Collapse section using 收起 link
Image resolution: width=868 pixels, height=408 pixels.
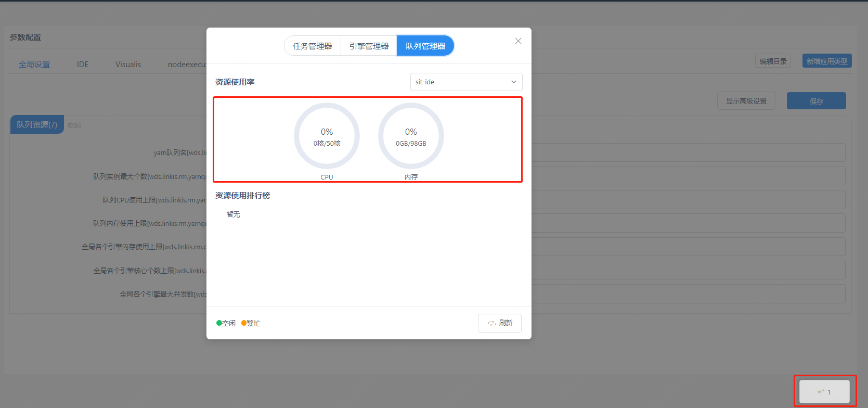74,125
